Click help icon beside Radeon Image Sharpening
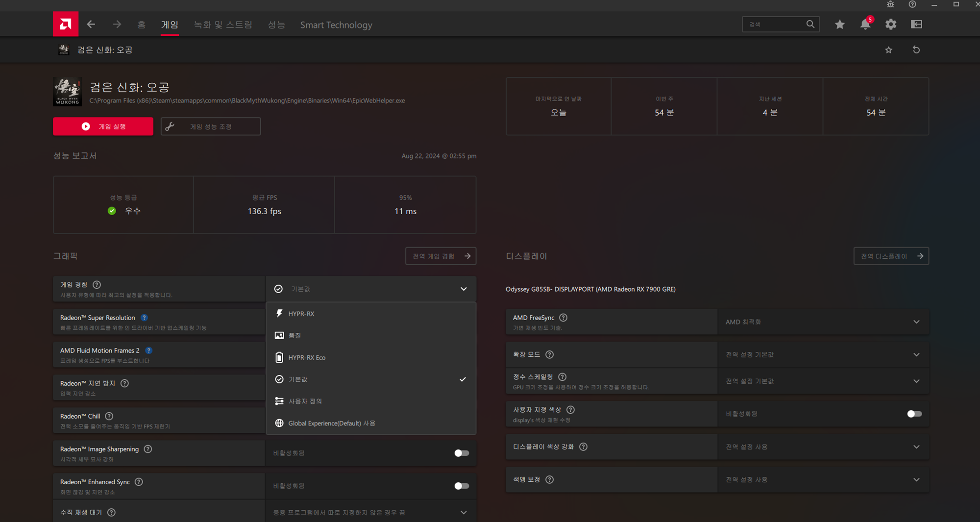Viewport: 980px width, 522px height. 148,449
